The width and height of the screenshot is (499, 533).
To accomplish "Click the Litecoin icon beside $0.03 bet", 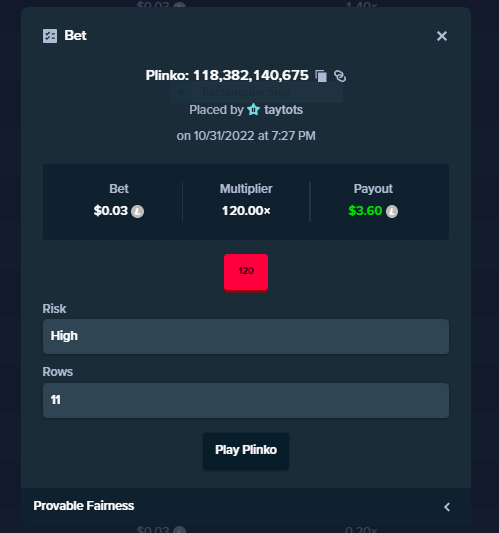I will point(137,211).
